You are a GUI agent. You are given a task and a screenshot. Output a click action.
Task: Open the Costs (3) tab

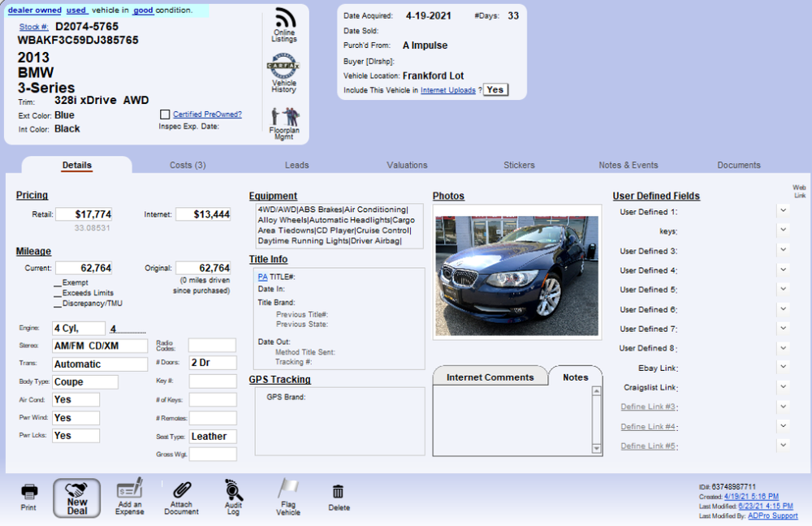click(188, 165)
